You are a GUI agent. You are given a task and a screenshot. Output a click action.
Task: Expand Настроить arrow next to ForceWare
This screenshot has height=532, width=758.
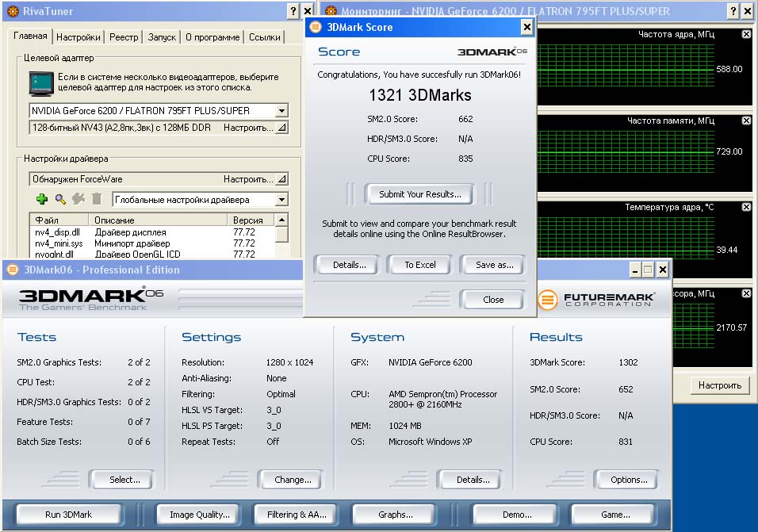point(281,179)
